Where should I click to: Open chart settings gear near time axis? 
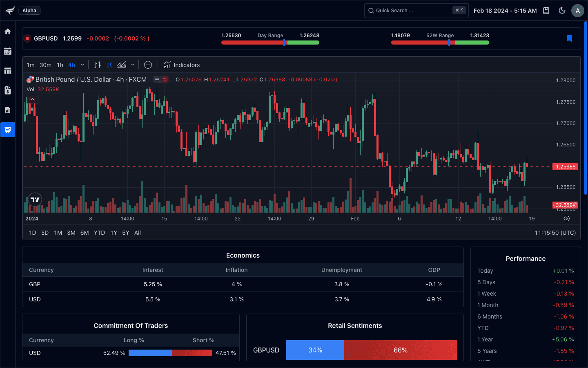coord(567,219)
